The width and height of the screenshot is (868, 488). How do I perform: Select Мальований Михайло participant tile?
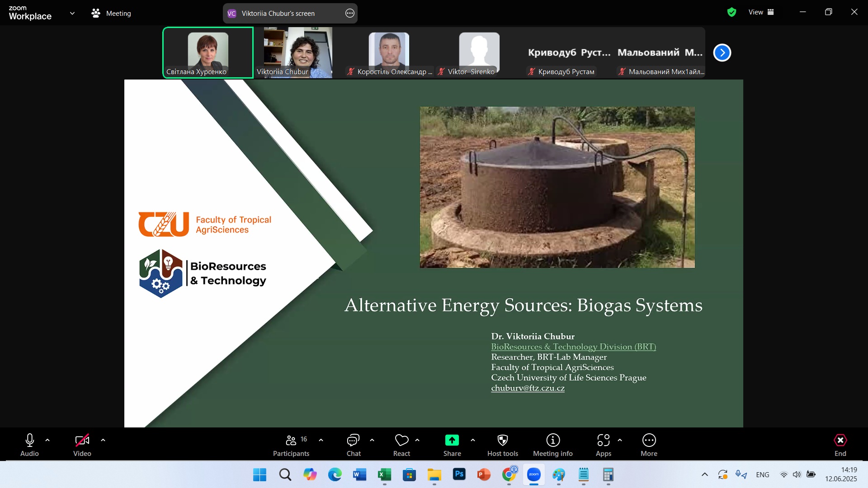[660, 52]
